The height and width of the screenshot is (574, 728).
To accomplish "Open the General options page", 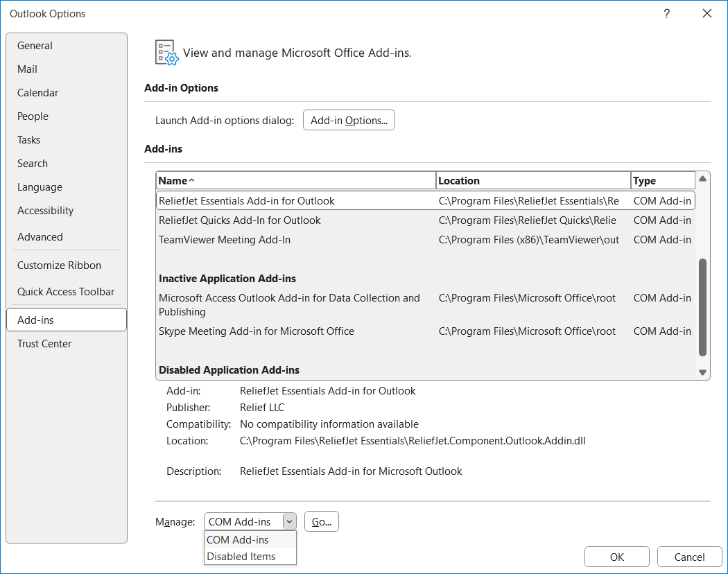I will [x=67, y=46].
